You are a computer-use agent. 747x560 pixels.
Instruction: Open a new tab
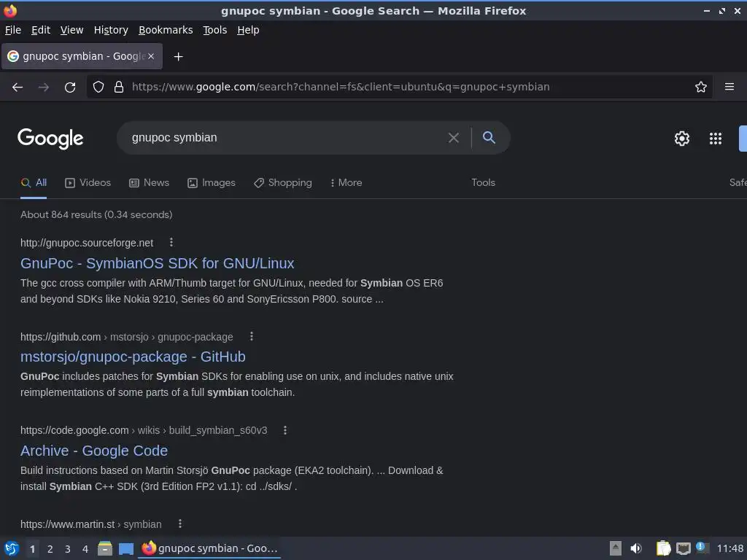click(x=178, y=57)
